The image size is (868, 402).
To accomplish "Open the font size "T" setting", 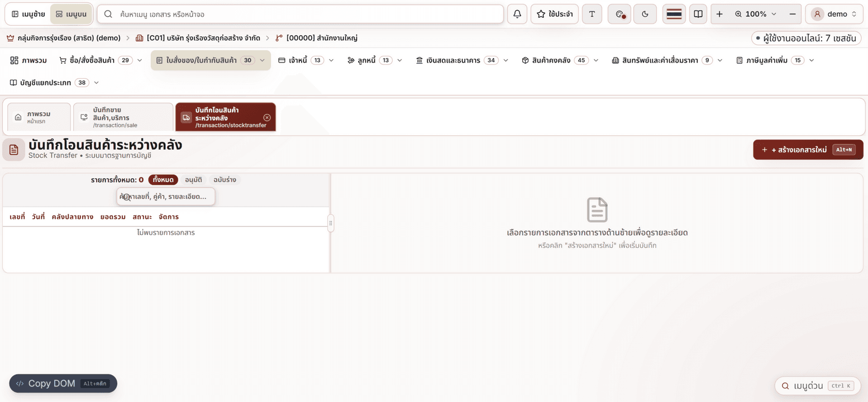I will coord(592,14).
